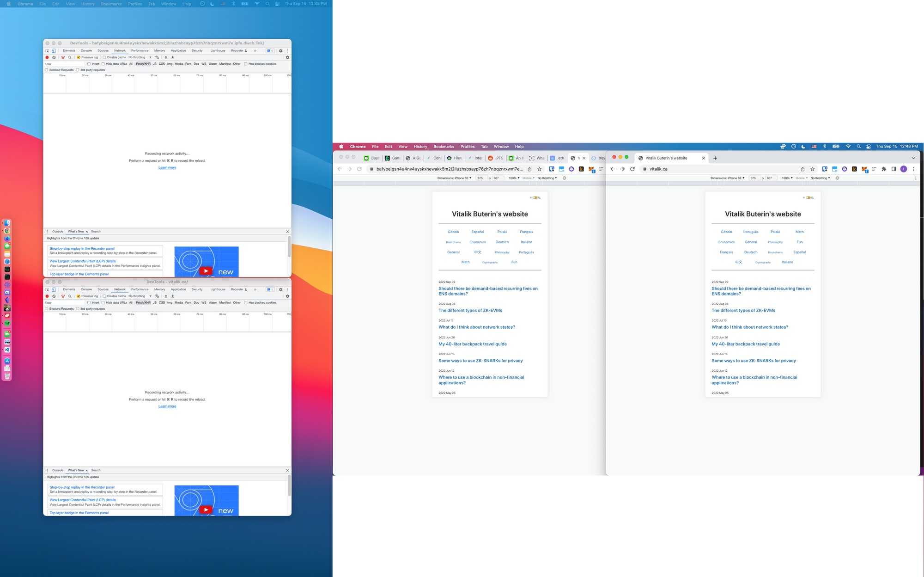Open Bookmarks menu in right Chrome menu bar
Viewport: 924px width, 577px height.
pos(444,147)
